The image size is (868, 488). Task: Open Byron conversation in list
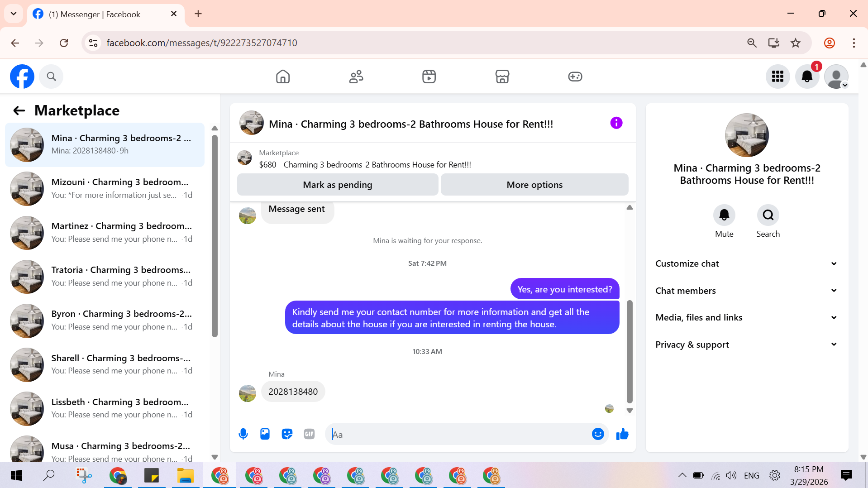pyautogui.click(x=105, y=321)
